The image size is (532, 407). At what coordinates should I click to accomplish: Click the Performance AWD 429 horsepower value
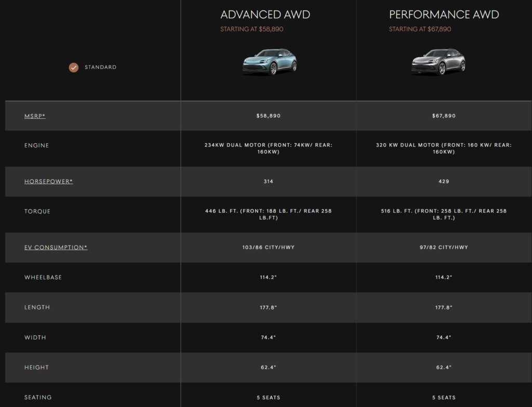click(x=444, y=182)
